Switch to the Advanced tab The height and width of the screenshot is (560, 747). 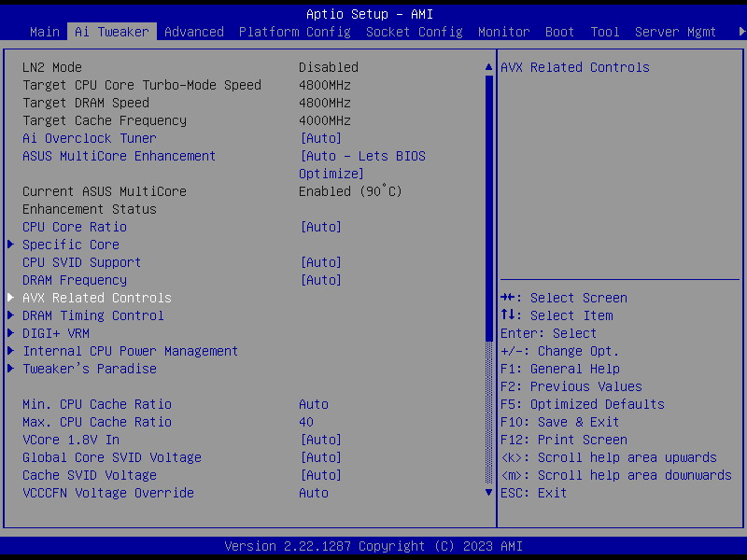pyautogui.click(x=194, y=32)
